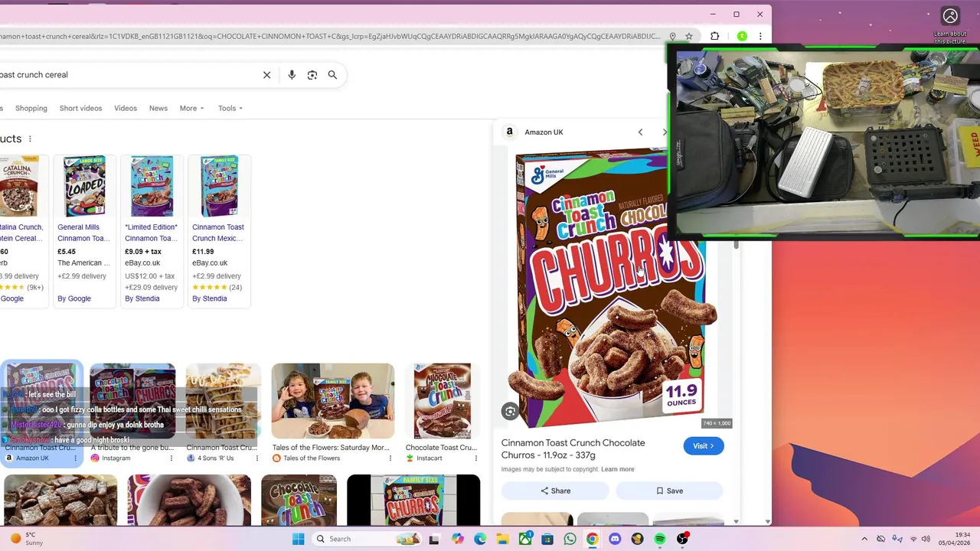Bookmark this page with the star icon
Image resolution: width=980 pixels, height=551 pixels.
(689, 36)
